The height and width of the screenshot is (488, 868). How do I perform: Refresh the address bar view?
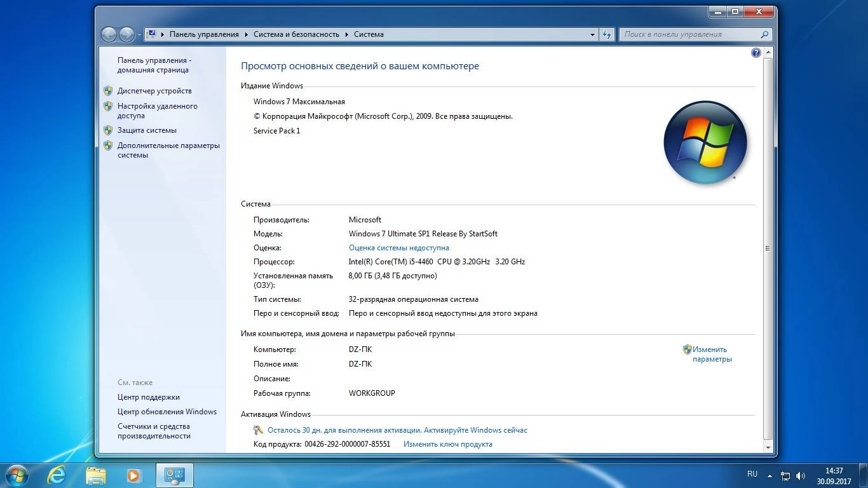607,34
